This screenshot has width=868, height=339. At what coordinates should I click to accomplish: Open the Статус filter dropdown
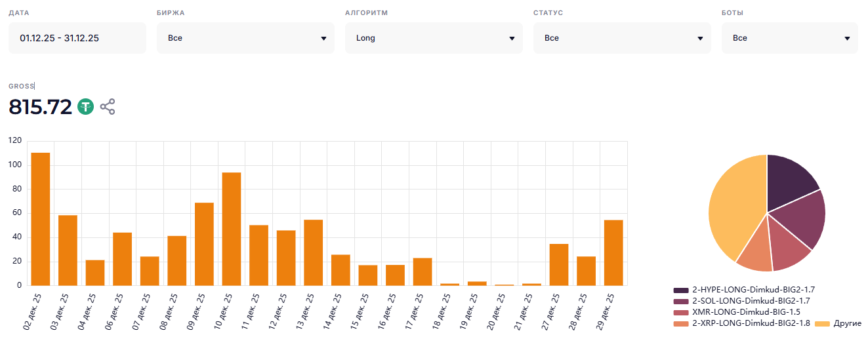622,38
